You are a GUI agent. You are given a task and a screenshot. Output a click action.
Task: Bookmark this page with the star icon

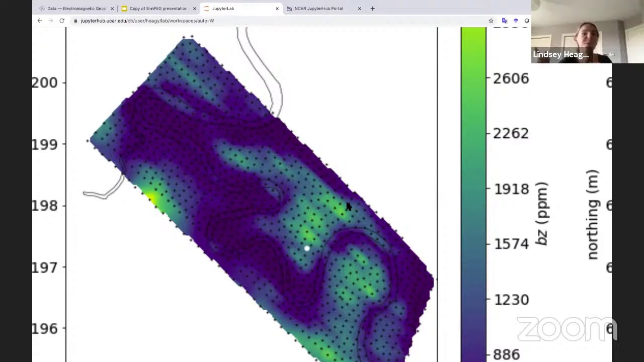click(x=491, y=21)
